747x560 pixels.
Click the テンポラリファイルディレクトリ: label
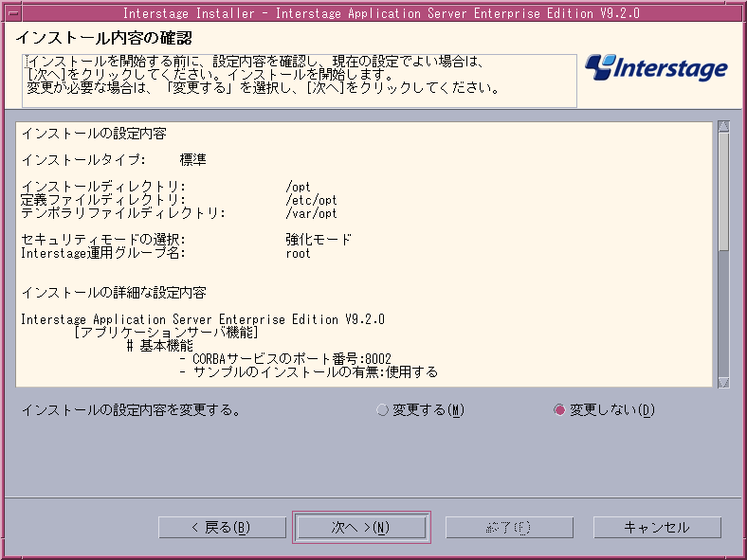coord(123,213)
